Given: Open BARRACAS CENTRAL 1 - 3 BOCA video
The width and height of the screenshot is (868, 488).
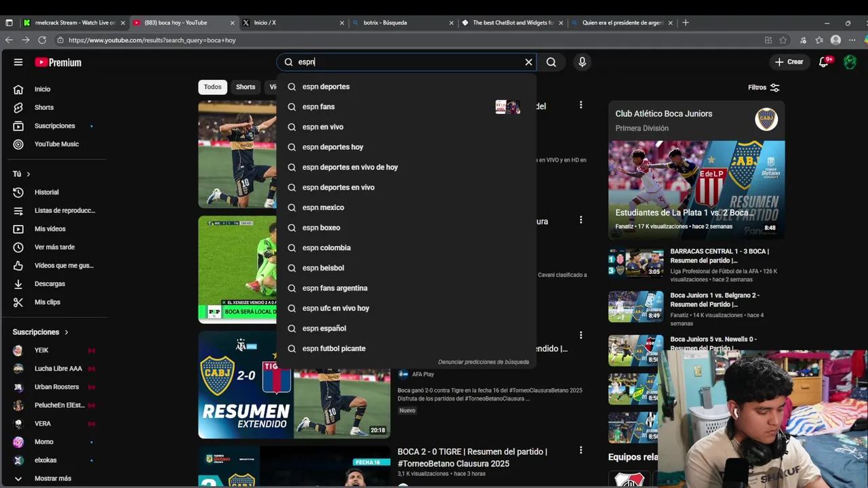Looking at the screenshot, I should [x=719, y=256].
